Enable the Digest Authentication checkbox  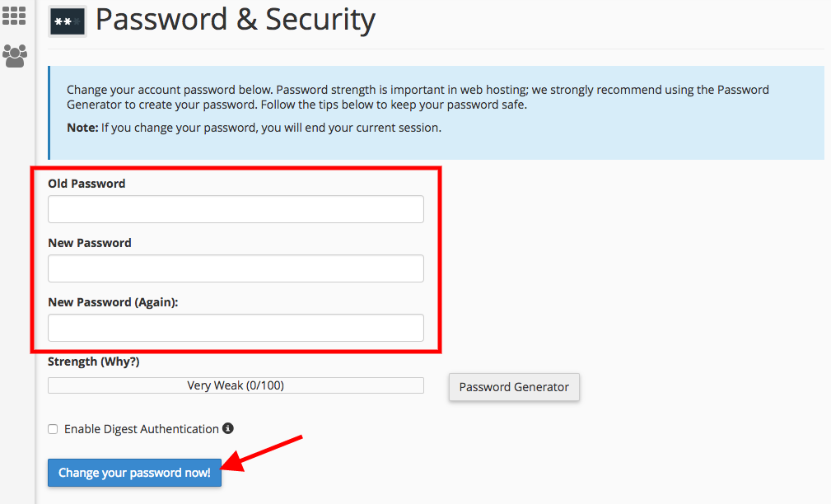(53, 429)
